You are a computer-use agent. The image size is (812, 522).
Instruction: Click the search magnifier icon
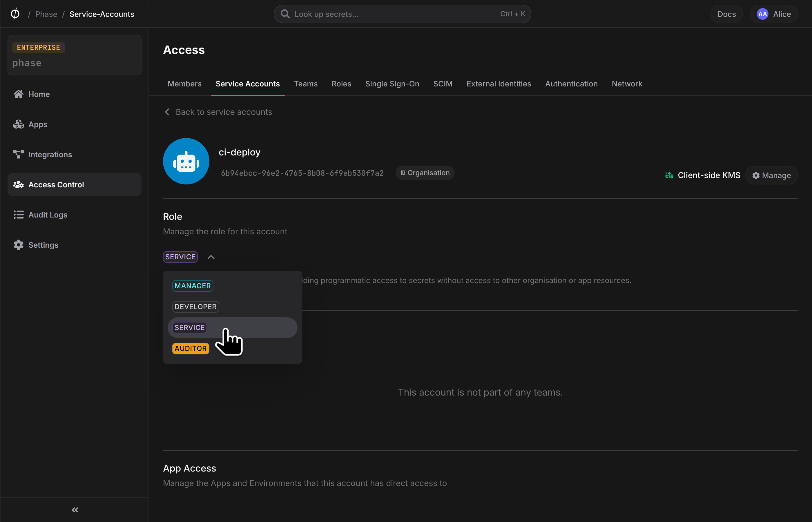(285, 14)
